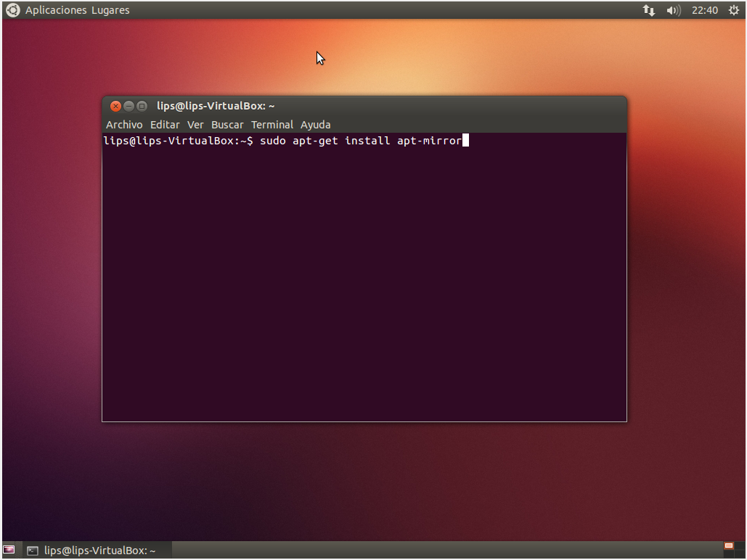Close the terminal window
Screen dimensions: 747x560
pos(115,106)
